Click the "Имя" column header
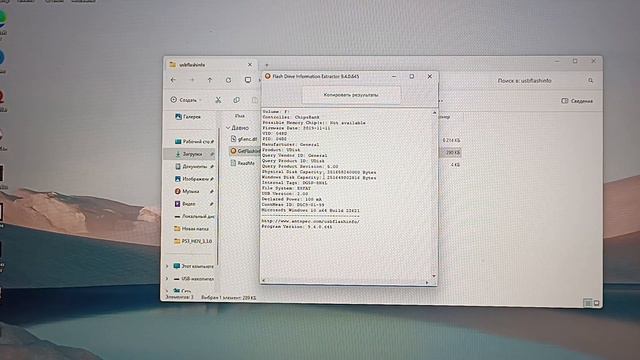This screenshot has height=360, width=640. tap(240, 116)
